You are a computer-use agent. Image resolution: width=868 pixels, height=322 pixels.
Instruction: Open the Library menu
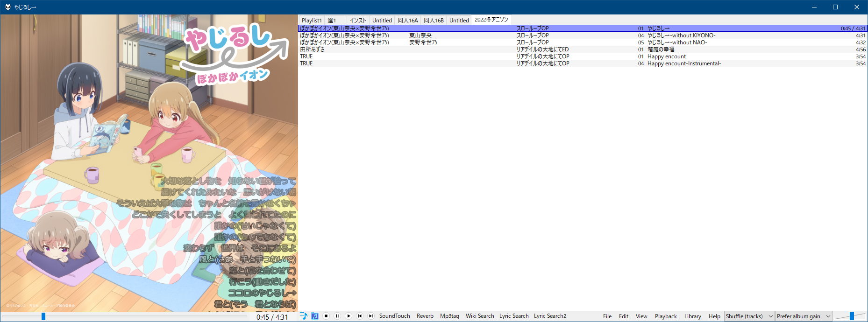pyautogui.click(x=693, y=316)
